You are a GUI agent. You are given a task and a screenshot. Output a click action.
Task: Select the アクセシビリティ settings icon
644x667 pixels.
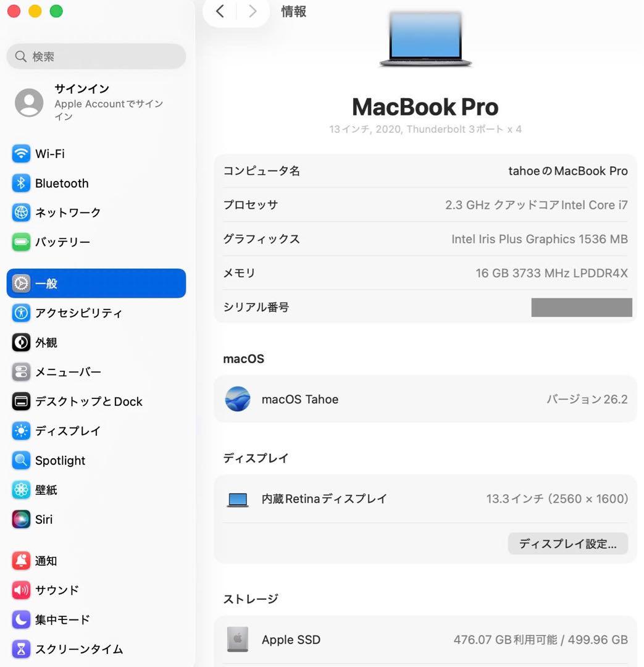[21, 313]
